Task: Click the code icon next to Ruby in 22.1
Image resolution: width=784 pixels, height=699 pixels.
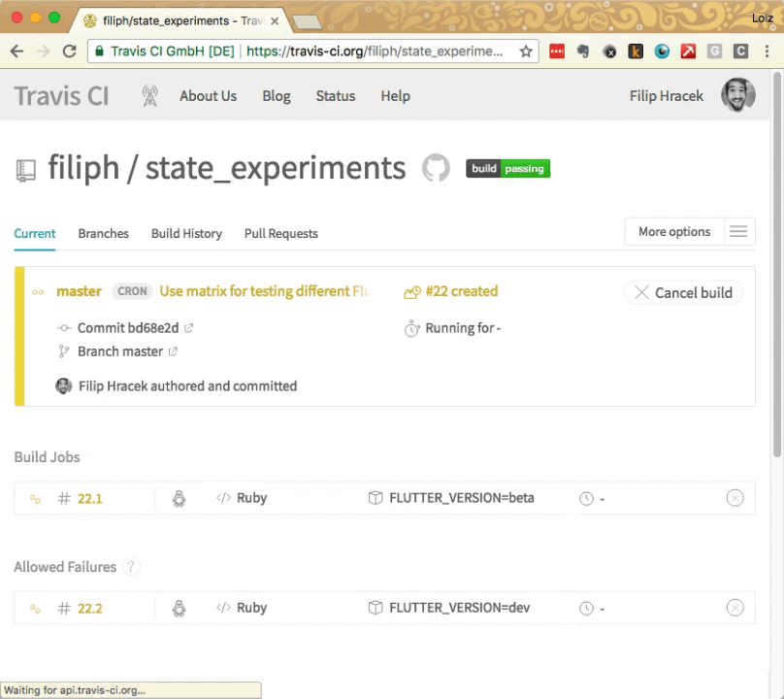Action: point(223,498)
